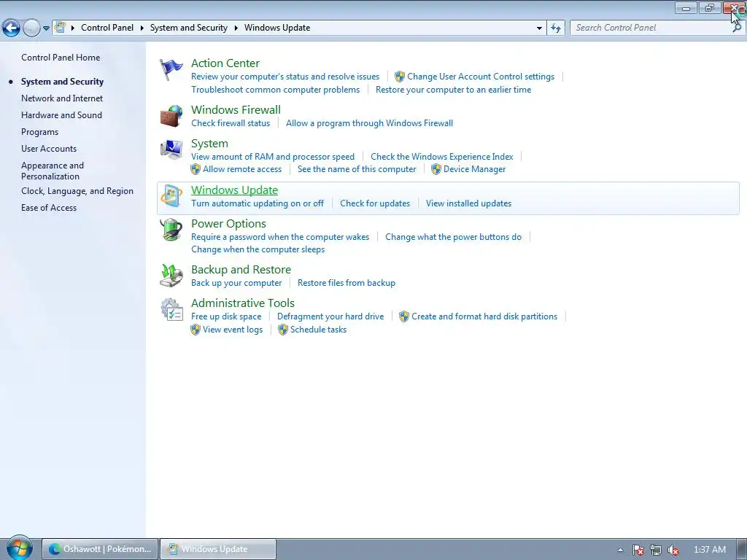Viewport: 747px width, 560px height.
Task: Click the shield icon beside Schedule tasks
Action: click(283, 330)
